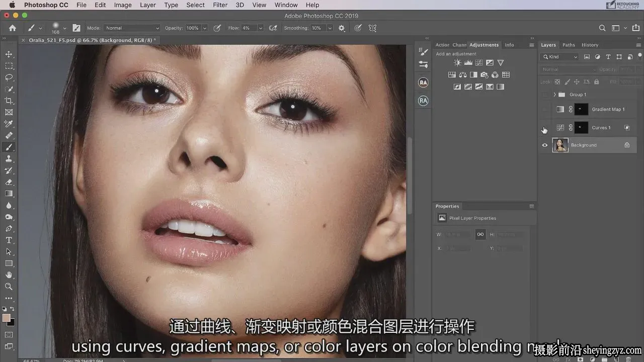Filter layers by type layers

608,57
